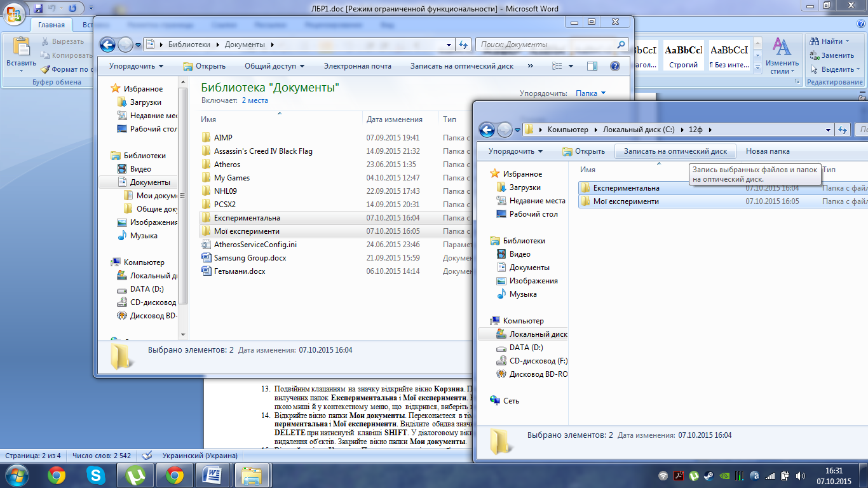The width and height of the screenshot is (868, 488).
Task: Click the Back arrow in Documents window
Action: tap(109, 44)
